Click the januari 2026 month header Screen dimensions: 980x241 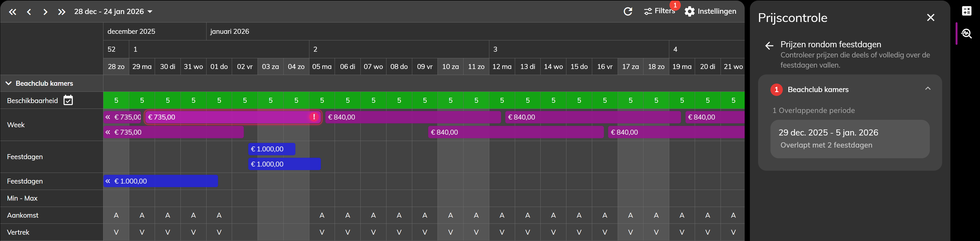tap(475, 31)
